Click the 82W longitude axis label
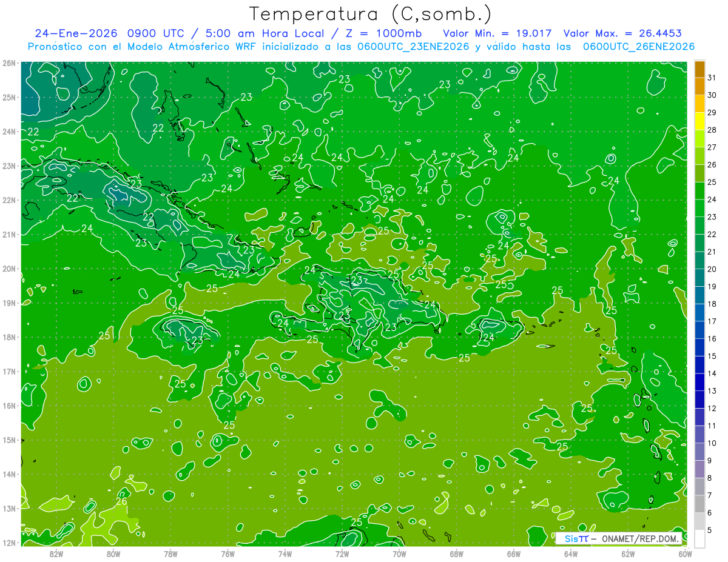The height and width of the screenshot is (562, 728). click(56, 554)
